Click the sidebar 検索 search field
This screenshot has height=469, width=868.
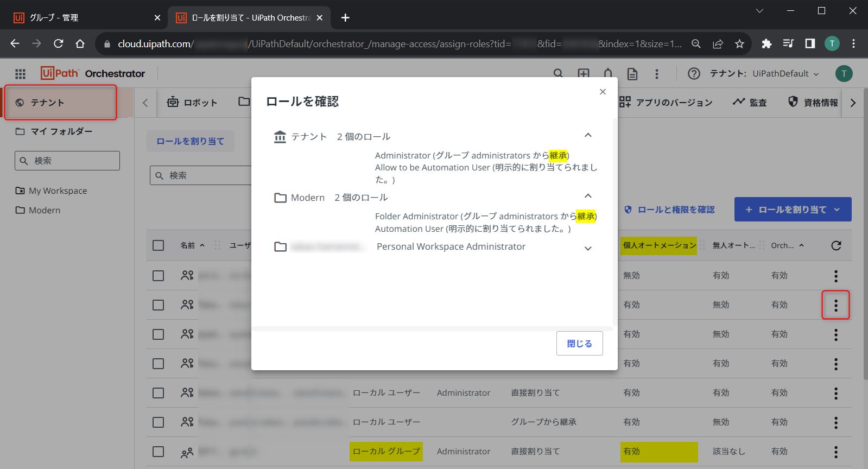pyautogui.click(x=67, y=161)
